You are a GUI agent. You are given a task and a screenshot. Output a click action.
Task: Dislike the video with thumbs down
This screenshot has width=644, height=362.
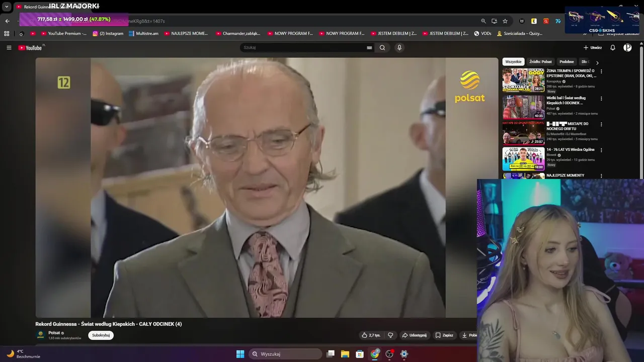390,335
